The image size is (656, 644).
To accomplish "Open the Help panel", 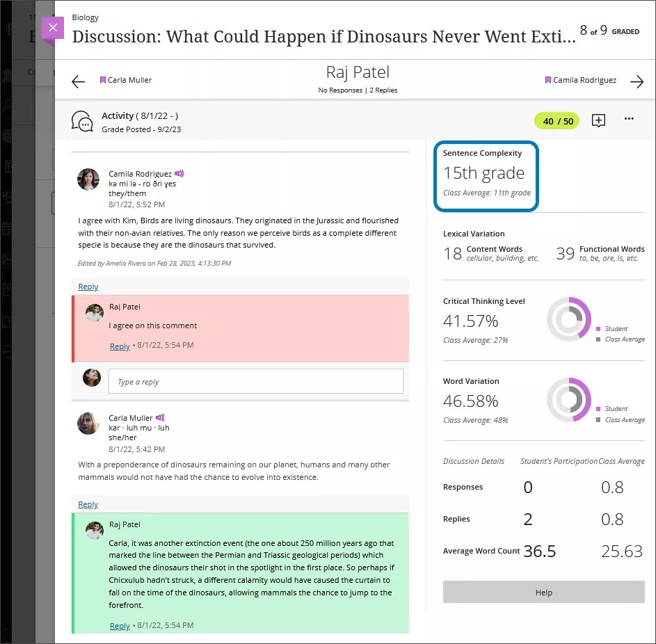I will pos(543,593).
